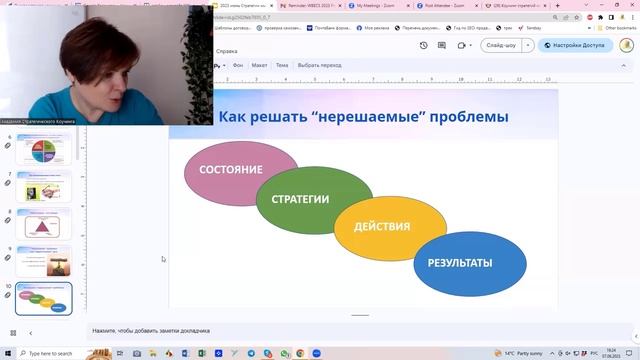This screenshot has width=640, height=360.
Task: Open the Windows notification center
Action: tap(629, 353)
